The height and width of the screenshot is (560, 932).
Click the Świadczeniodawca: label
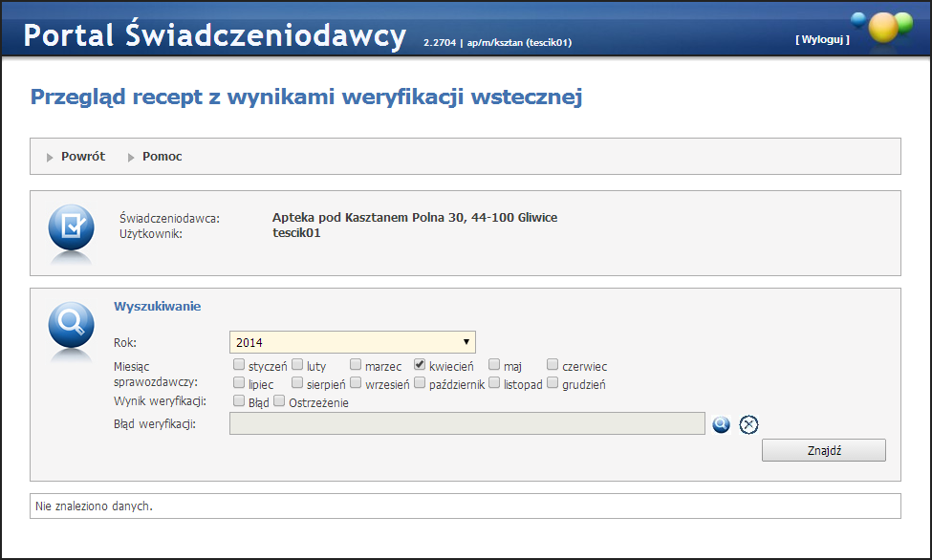(169, 219)
